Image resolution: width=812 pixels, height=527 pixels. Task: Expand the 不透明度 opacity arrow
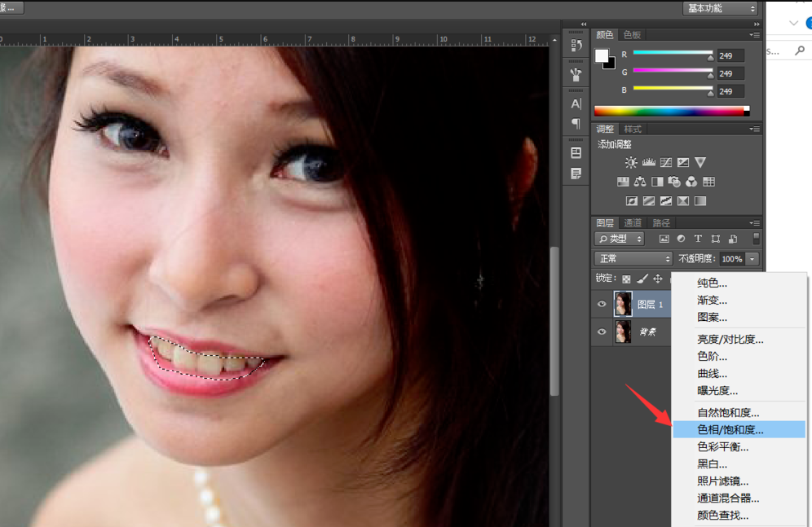click(x=752, y=258)
